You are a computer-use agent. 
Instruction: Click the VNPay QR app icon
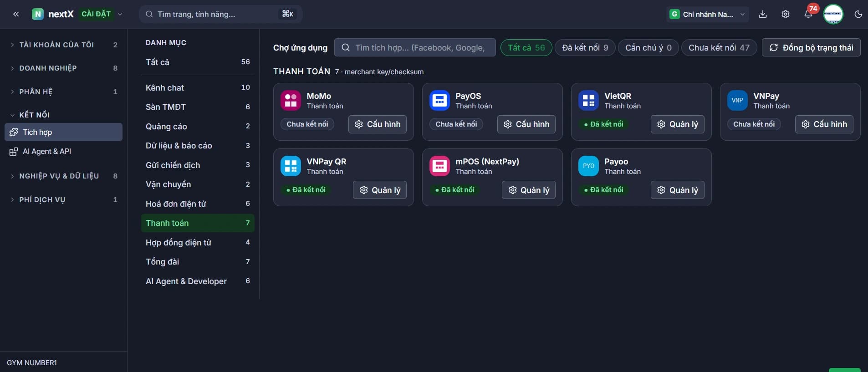click(x=291, y=166)
